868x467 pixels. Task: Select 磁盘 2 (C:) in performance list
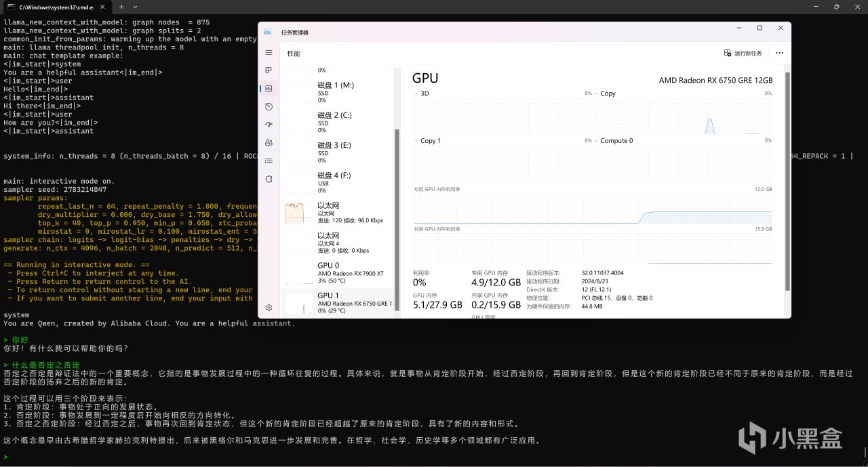point(338,123)
